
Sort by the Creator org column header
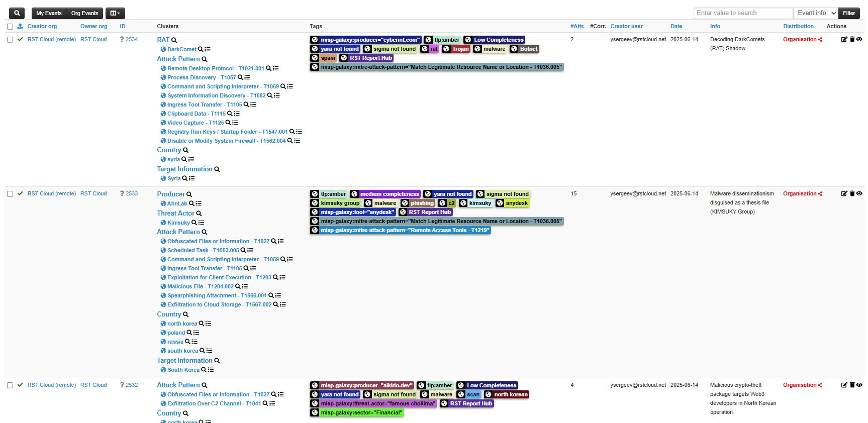coord(42,26)
